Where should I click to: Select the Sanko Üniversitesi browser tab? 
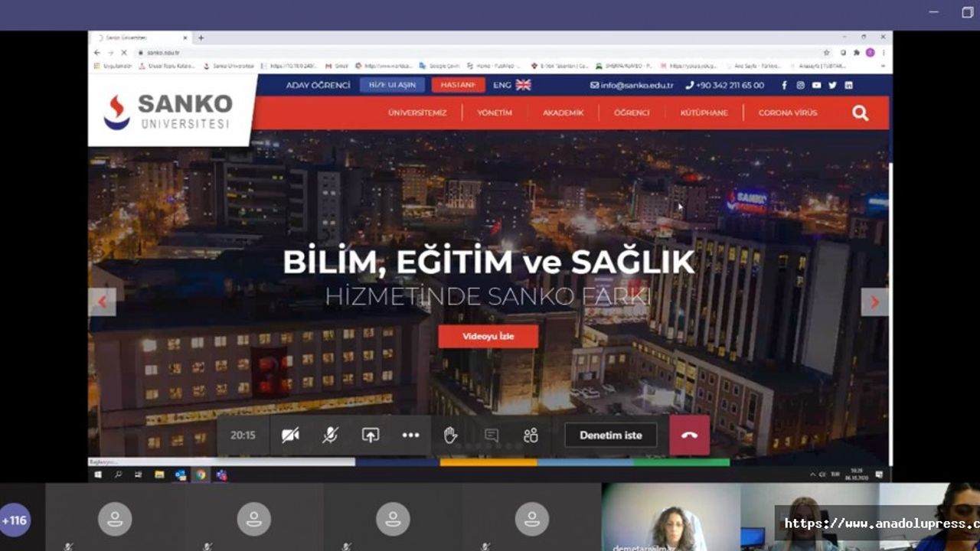click(142, 37)
